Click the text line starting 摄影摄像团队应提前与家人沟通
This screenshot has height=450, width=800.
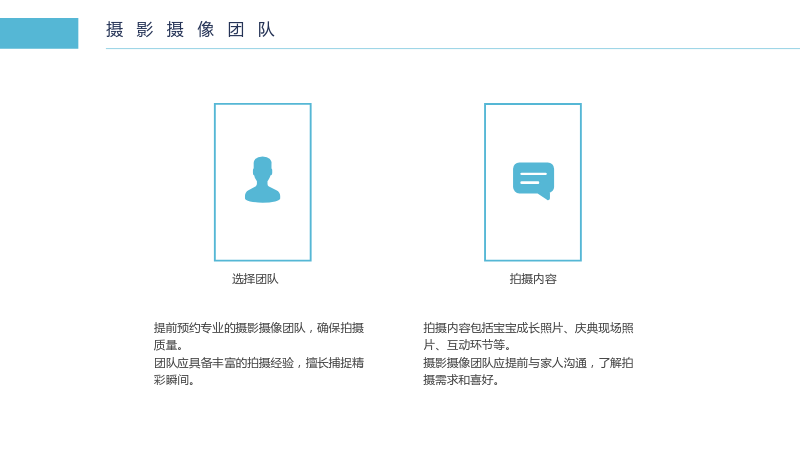coord(528,363)
